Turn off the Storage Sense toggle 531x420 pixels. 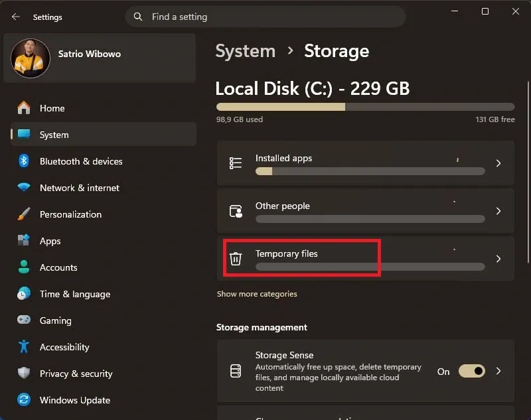(472, 372)
